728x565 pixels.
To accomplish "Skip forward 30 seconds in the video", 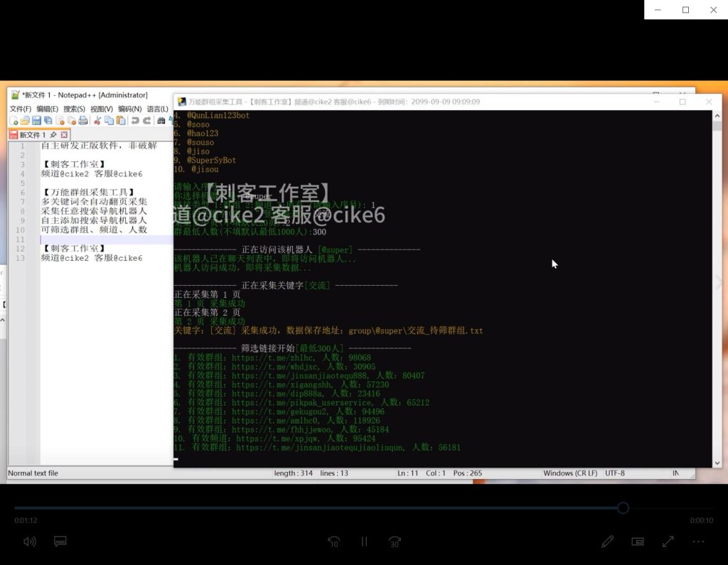I will point(394,541).
